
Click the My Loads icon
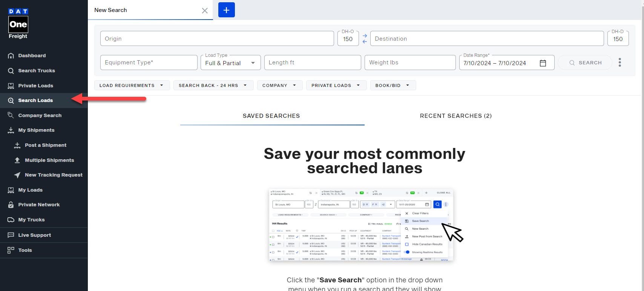pyautogui.click(x=11, y=190)
